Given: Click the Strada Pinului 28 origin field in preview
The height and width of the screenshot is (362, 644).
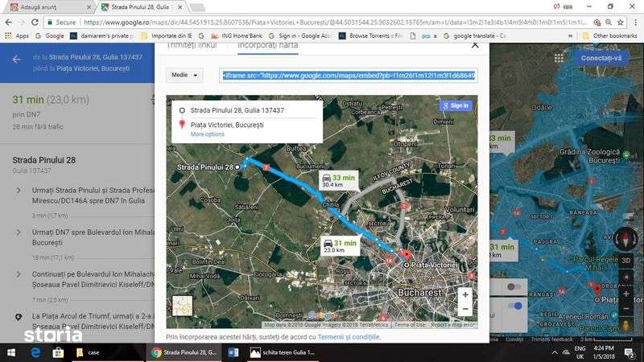Looking at the screenshot, I should tap(247, 110).
